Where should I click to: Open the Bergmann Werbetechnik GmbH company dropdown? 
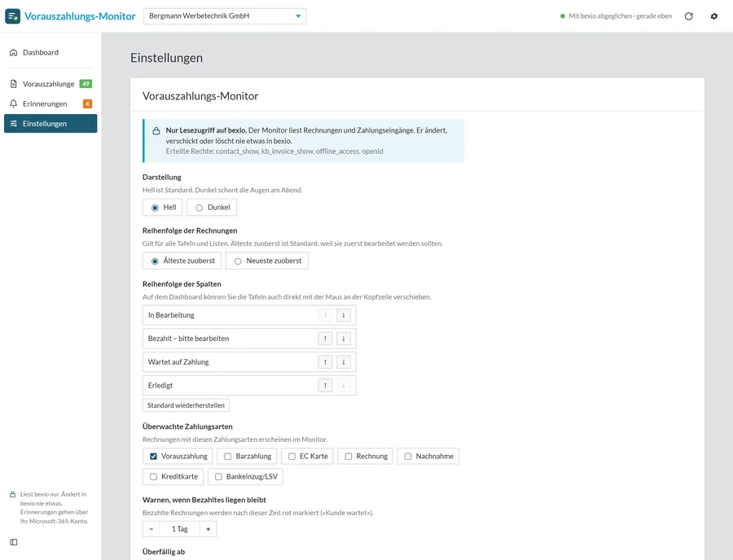pos(225,16)
